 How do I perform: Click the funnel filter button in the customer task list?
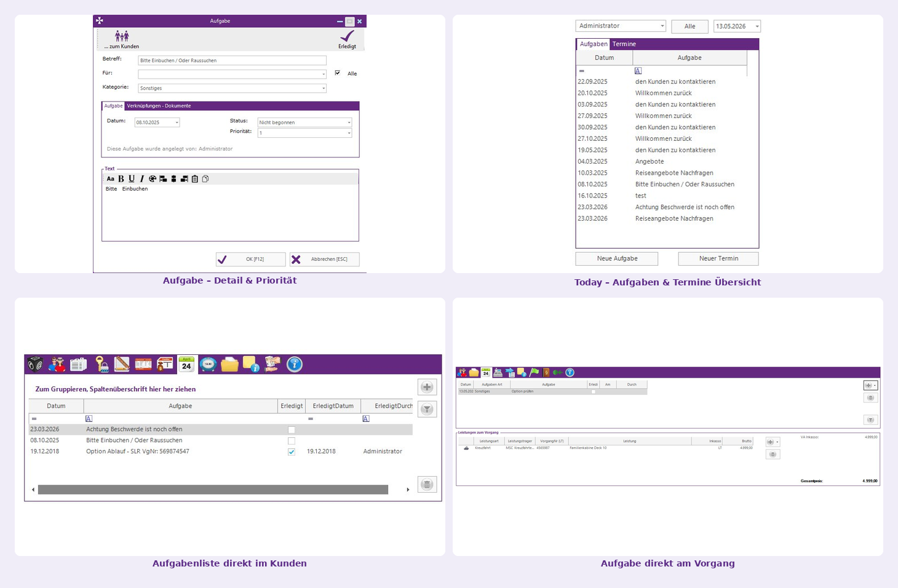click(x=427, y=409)
